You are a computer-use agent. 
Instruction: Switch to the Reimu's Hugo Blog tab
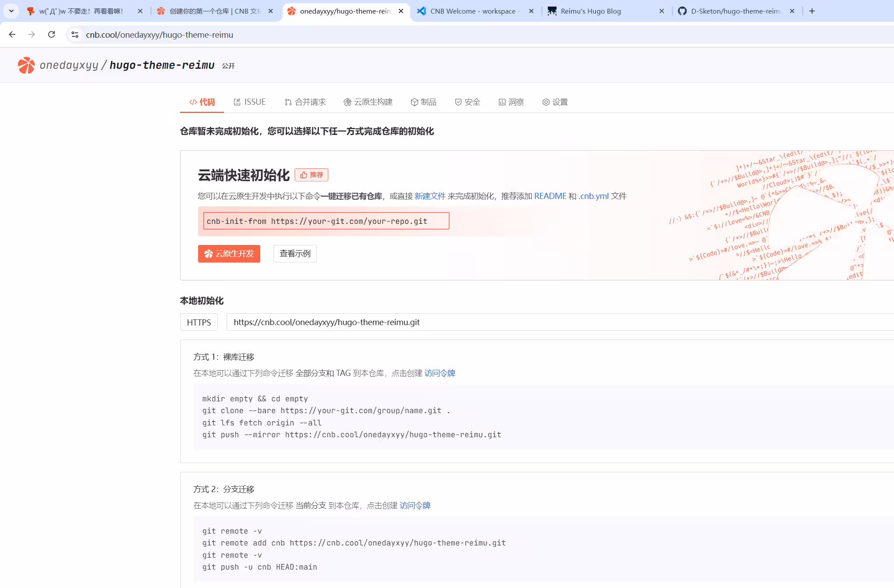[x=606, y=11]
